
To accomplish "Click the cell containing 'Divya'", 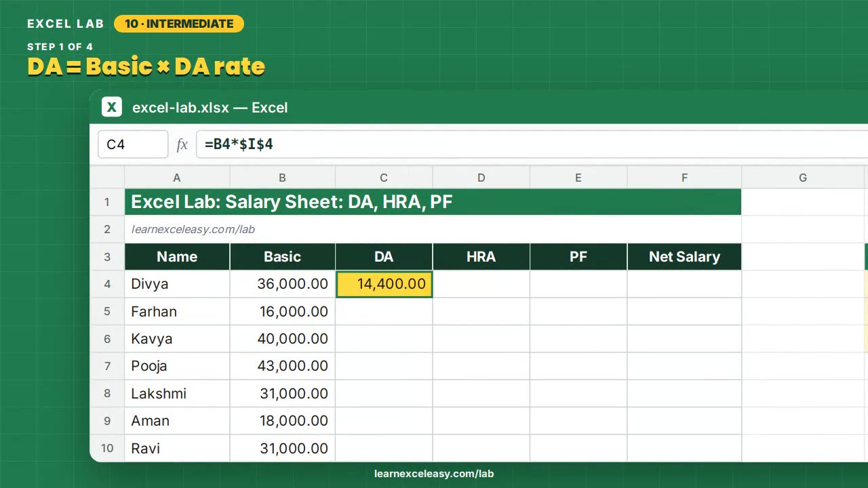I will point(177,284).
